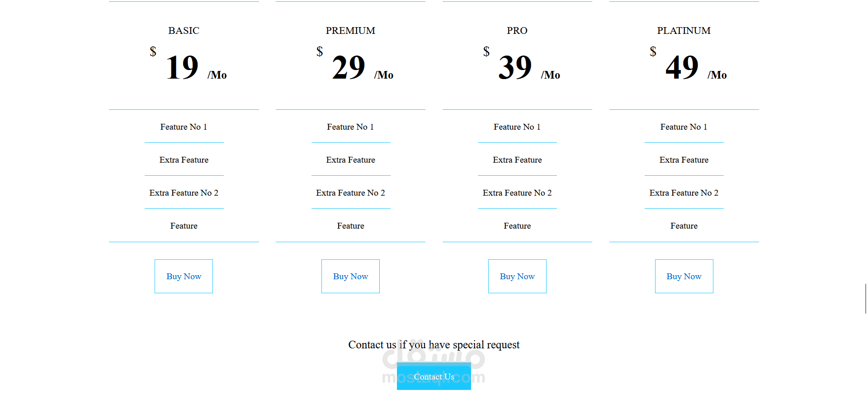
Task: Click last Feature row in PLATINUM column
Action: 684,226
